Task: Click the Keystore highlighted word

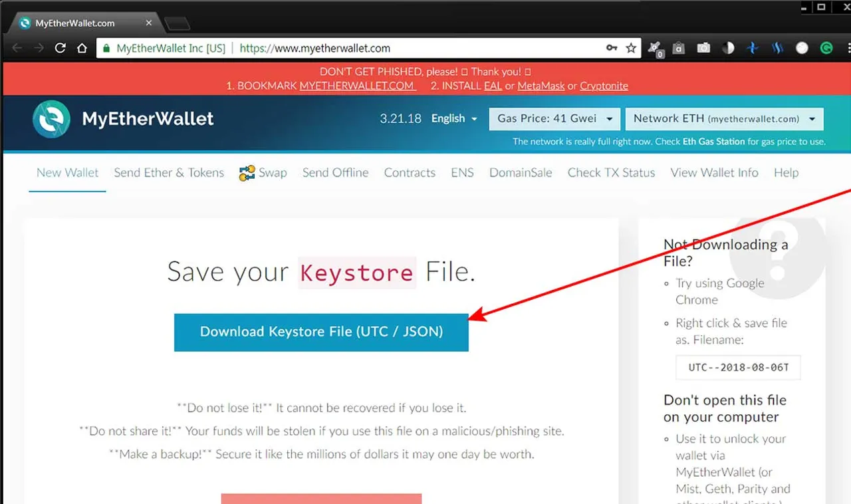Action: [x=357, y=273]
